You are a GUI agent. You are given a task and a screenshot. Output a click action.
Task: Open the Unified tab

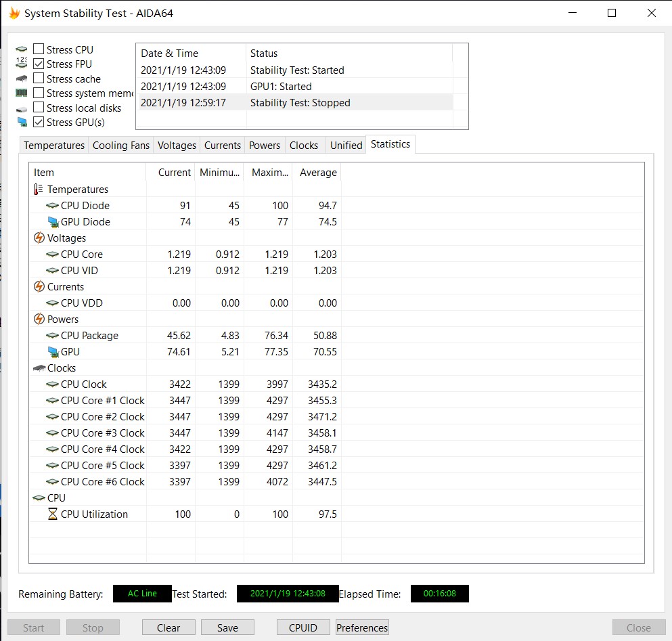[346, 146]
